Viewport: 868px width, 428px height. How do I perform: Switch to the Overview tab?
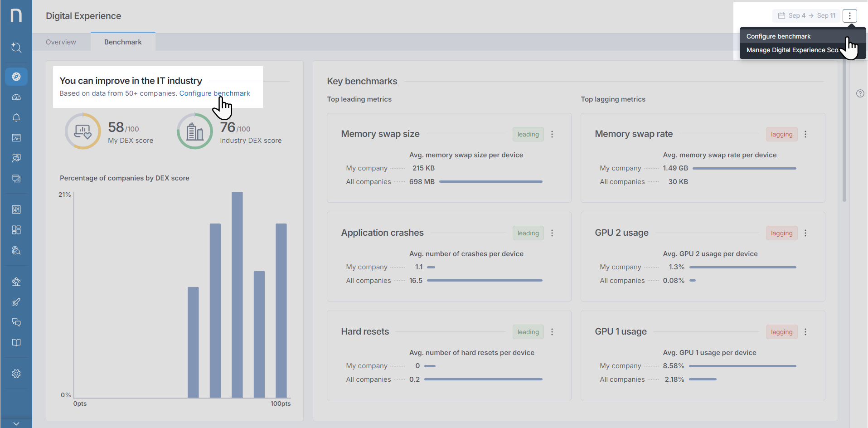coord(61,42)
